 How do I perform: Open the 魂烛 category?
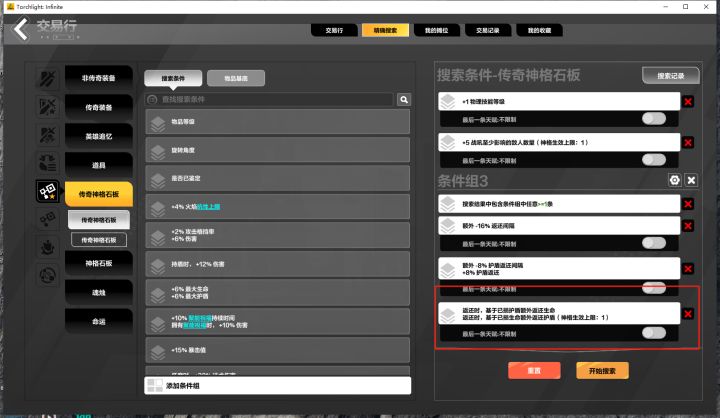[x=99, y=292]
